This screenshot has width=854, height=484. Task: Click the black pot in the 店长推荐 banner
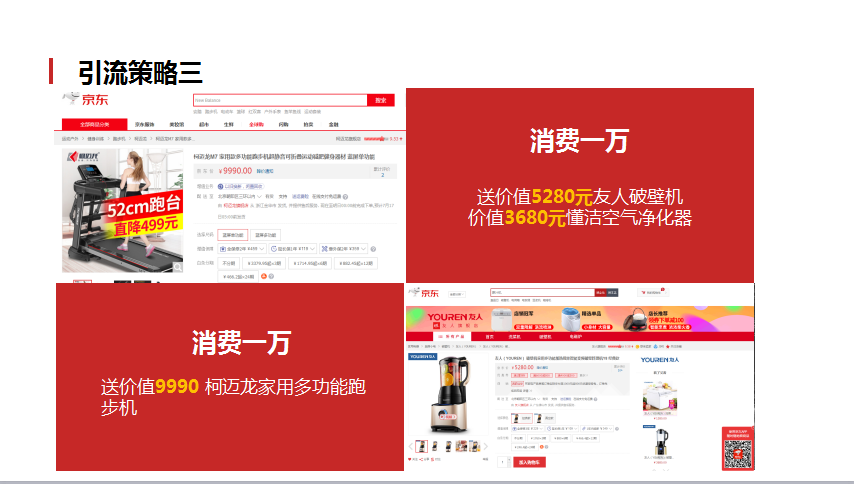coord(635,319)
